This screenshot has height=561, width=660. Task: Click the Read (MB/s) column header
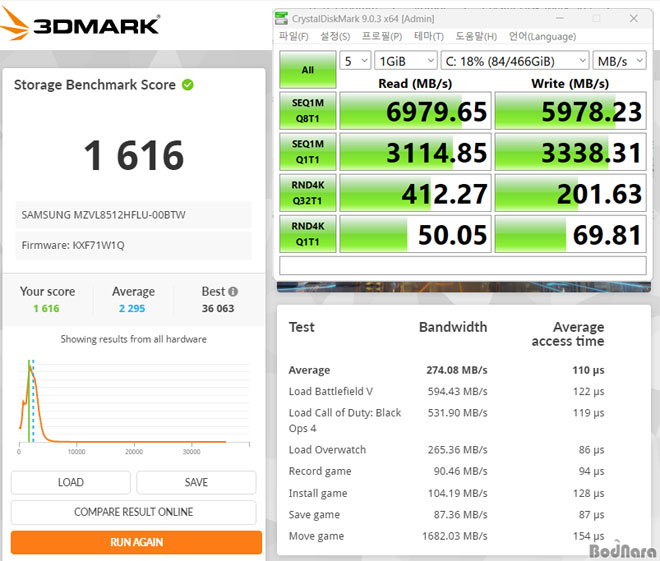(x=415, y=83)
